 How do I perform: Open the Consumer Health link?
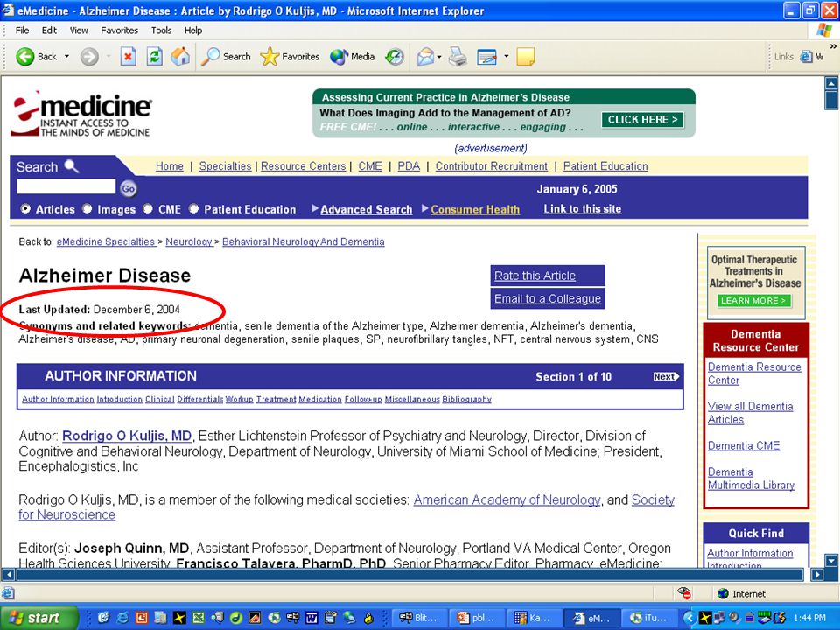[475, 209]
